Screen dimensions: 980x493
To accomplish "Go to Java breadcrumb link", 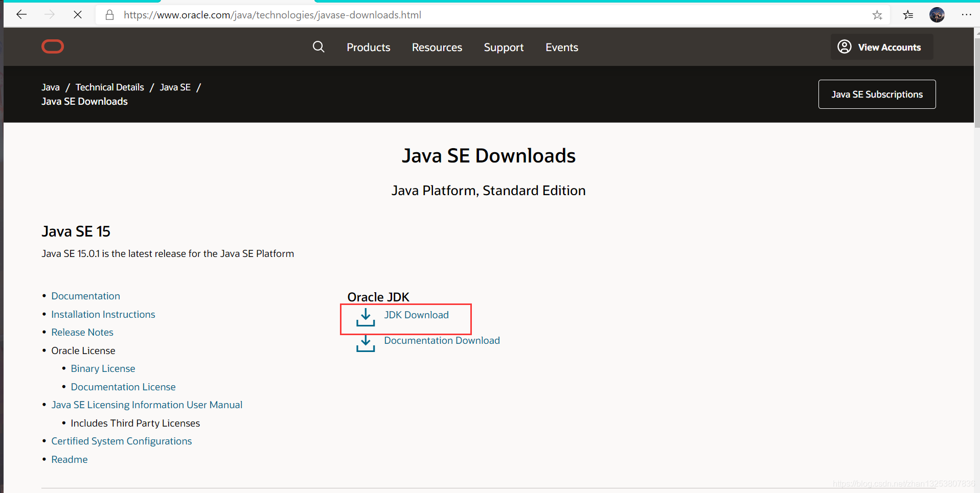I will pyautogui.click(x=51, y=87).
